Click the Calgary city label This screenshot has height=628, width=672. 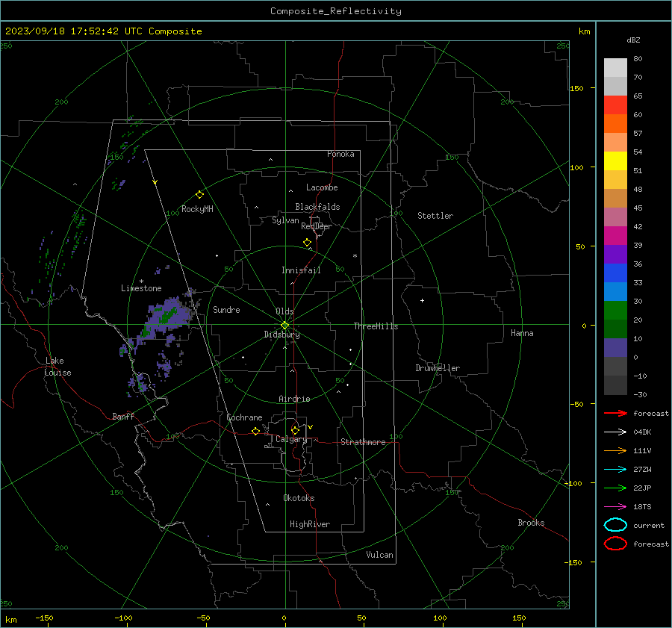pyautogui.click(x=291, y=439)
